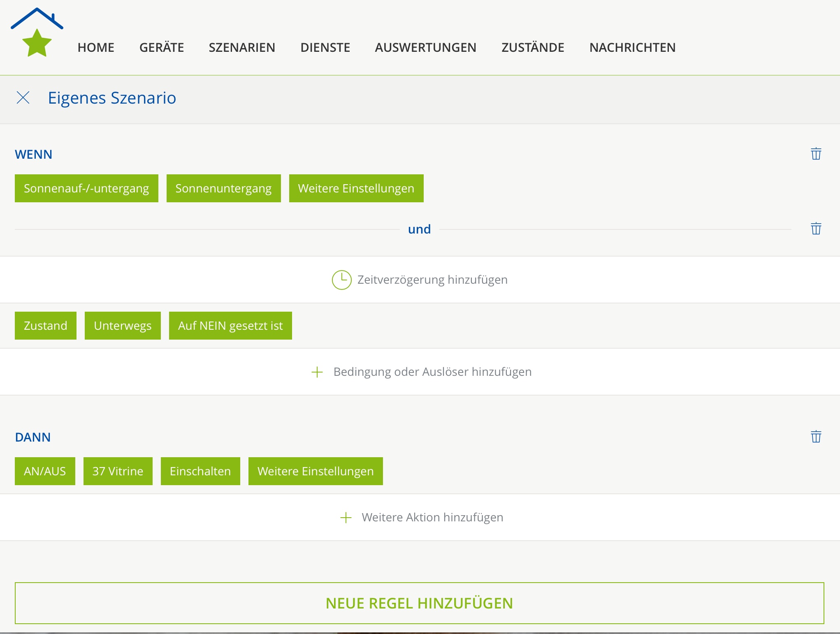Image resolution: width=840 pixels, height=634 pixels.
Task: Open the GERÄTE menu
Action: tap(161, 48)
